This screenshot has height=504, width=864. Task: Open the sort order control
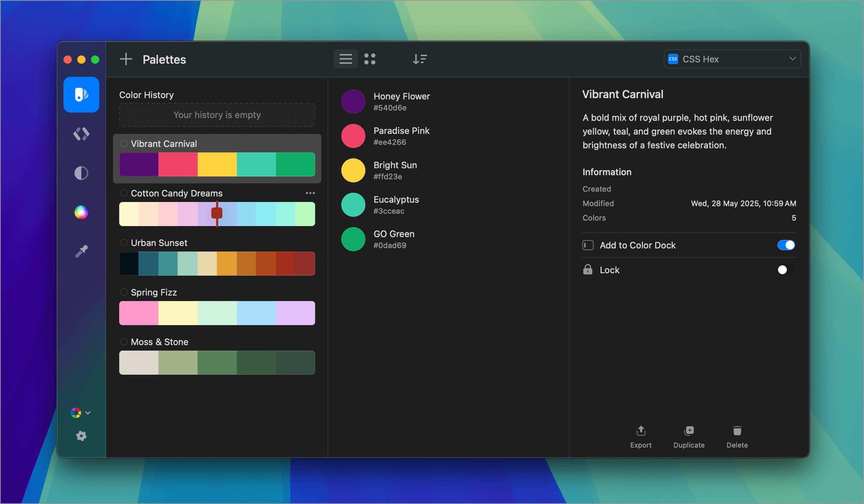point(419,59)
